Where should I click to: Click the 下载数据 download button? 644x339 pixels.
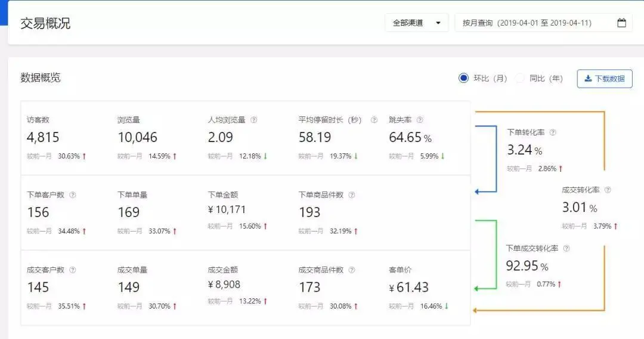click(x=605, y=79)
